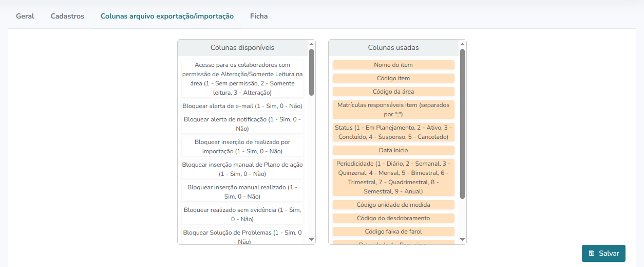Viewport: 644px width, 267px height.
Task: Click the Colunas usadas scrollbar thumb
Action: pos(462,124)
